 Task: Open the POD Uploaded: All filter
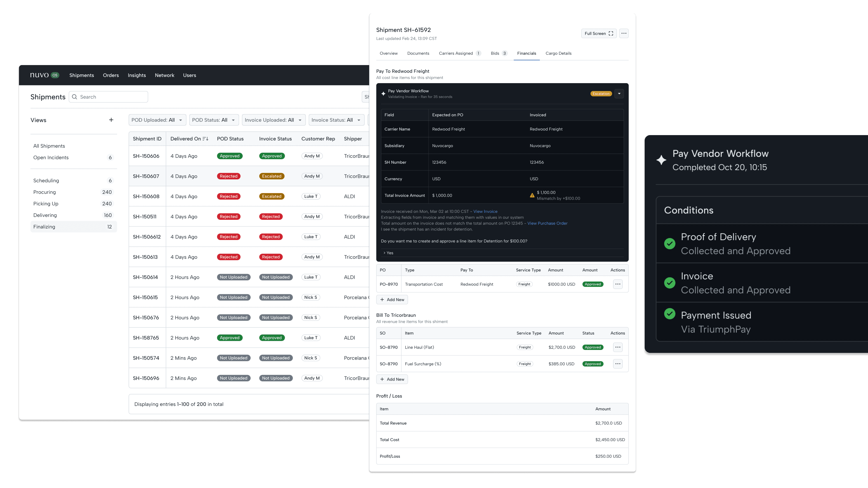(x=157, y=120)
